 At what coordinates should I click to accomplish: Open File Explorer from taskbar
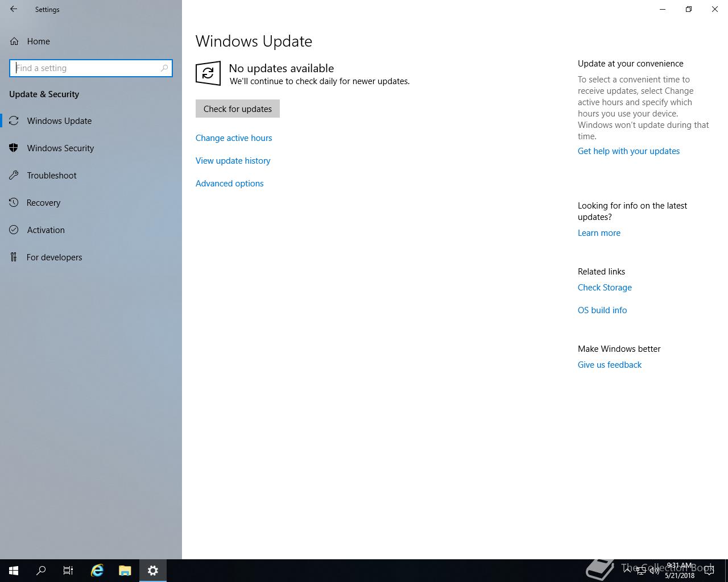point(125,571)
